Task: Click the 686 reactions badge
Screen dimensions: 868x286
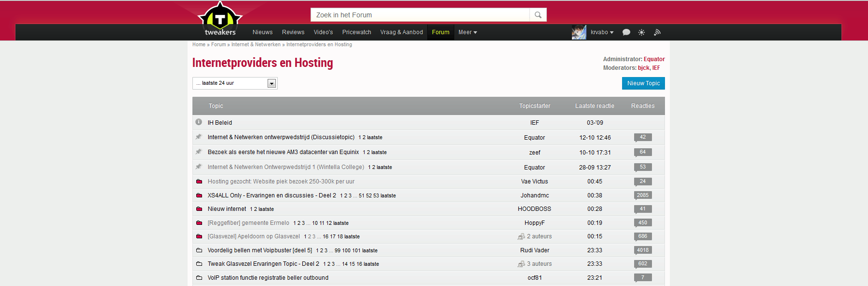Action: coord(643,236)
